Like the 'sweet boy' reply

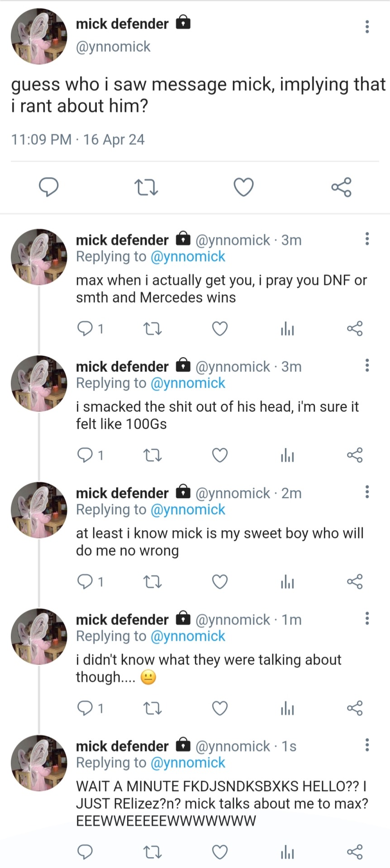(x=220, y=582)
